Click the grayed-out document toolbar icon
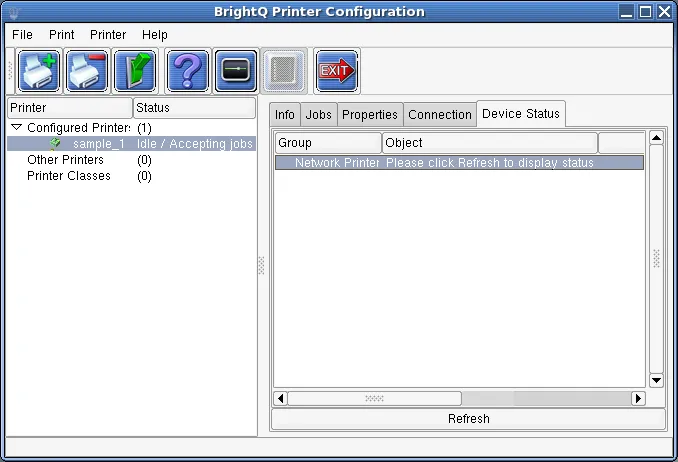The height and width of the screenshot is (462, 678). 284,71
